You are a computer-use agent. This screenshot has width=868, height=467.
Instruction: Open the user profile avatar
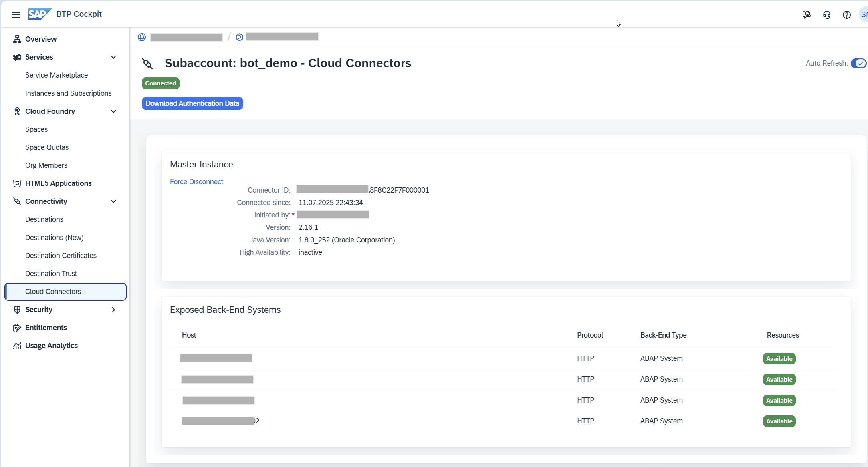pos(864,15)
